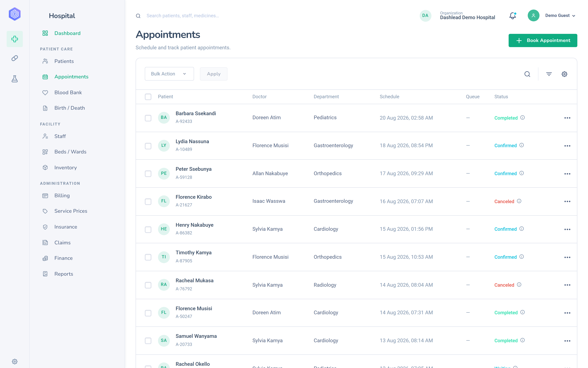Select Barbara Ssekandi's row checkbox
Screen dimensions: 588x368
(148, 118)
